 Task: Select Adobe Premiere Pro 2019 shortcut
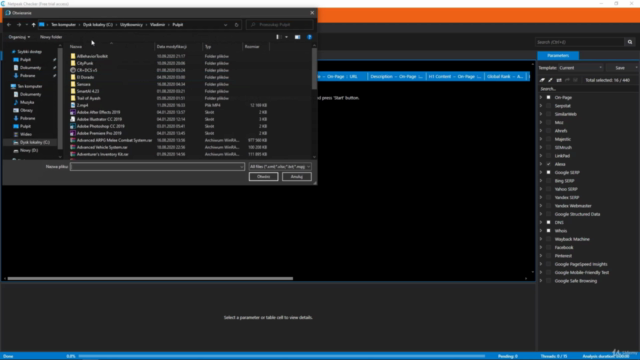[x=99, y=133]
